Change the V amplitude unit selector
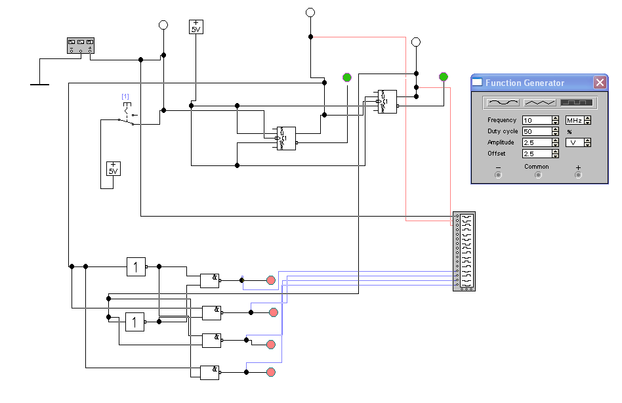Viewport: 622px width, 403px height. 578,142
